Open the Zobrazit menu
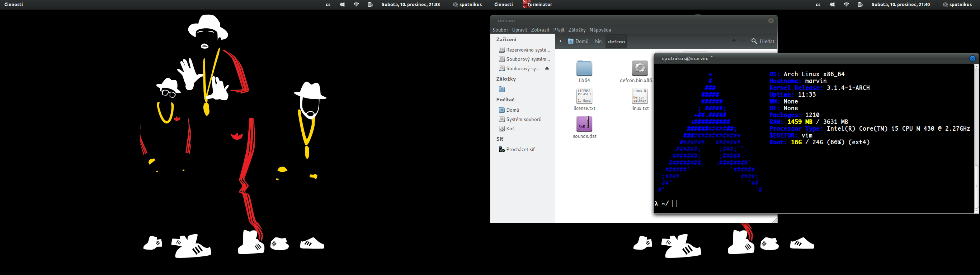Screen dimensions: 980x275 coord(540,30)
